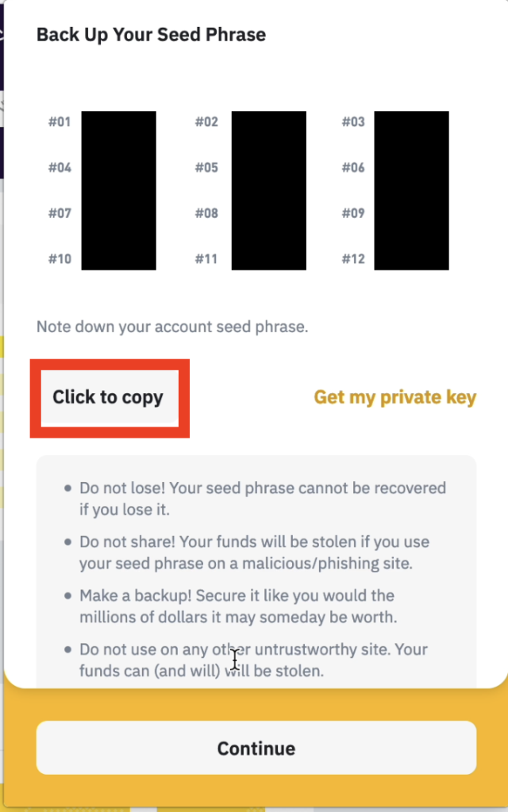Click seed word label #05
This screenshot has width=508, height=812.
coord(206,168)
